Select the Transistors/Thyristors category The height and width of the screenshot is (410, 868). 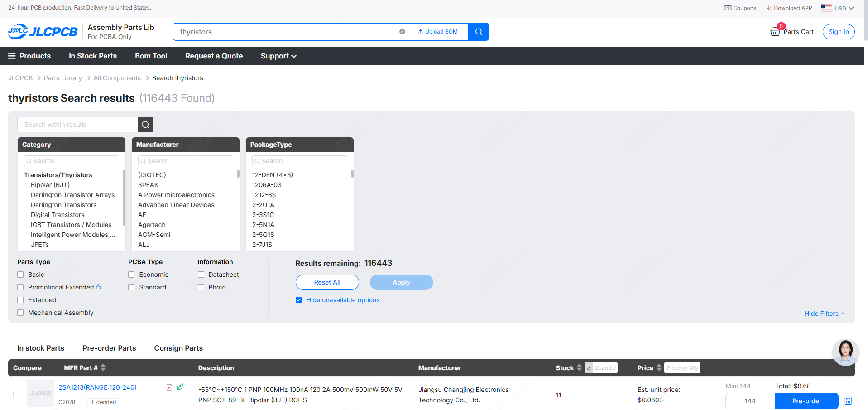58,175
